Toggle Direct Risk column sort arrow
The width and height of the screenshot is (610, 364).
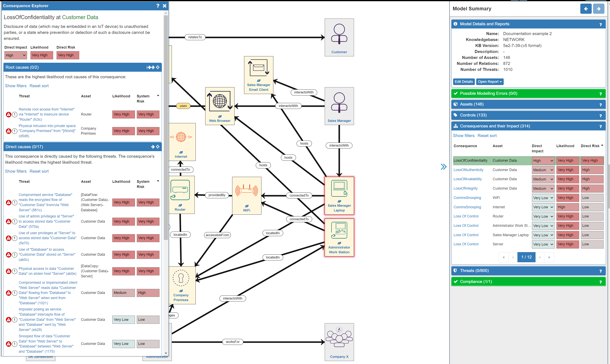(x=602, y=146)
